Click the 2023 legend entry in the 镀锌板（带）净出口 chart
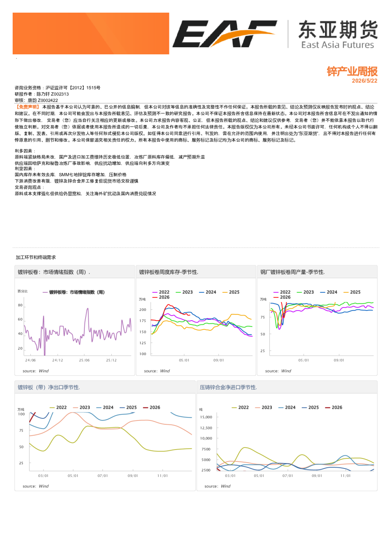 [x=81, y=407]
